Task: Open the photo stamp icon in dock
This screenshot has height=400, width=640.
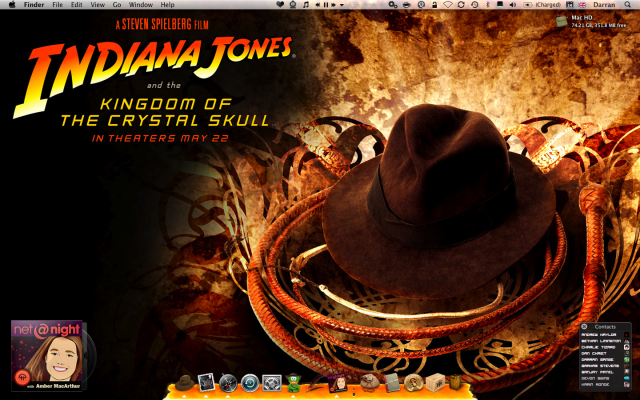Action: click(206, 383)
